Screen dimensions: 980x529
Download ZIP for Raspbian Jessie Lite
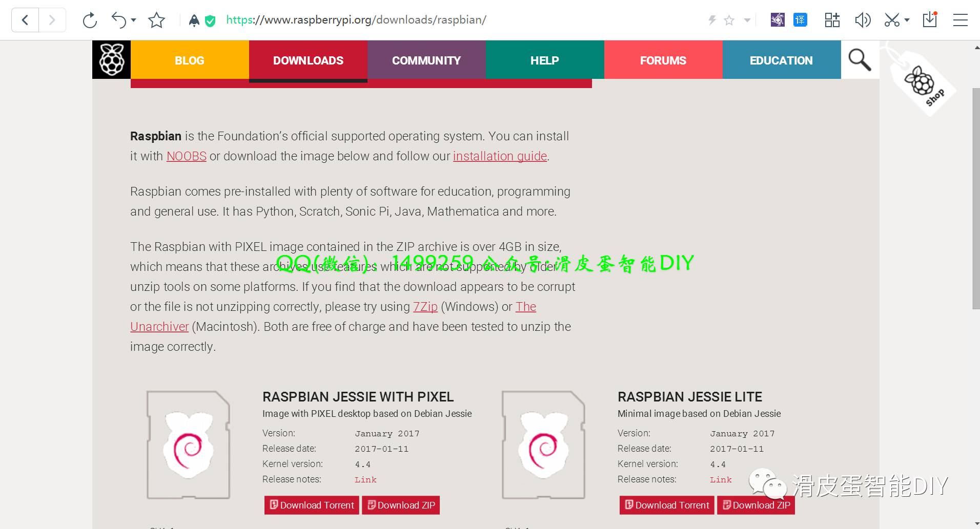click(756, 505)
